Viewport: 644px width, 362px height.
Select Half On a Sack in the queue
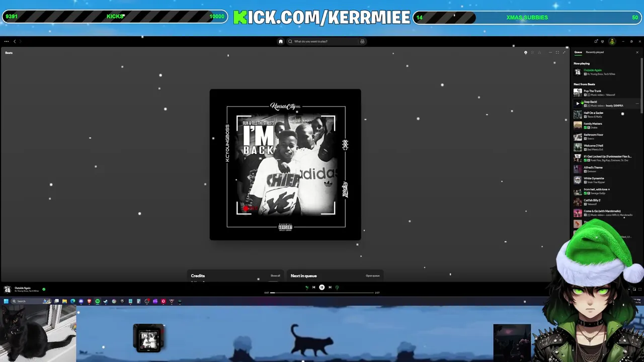(607, 115)
